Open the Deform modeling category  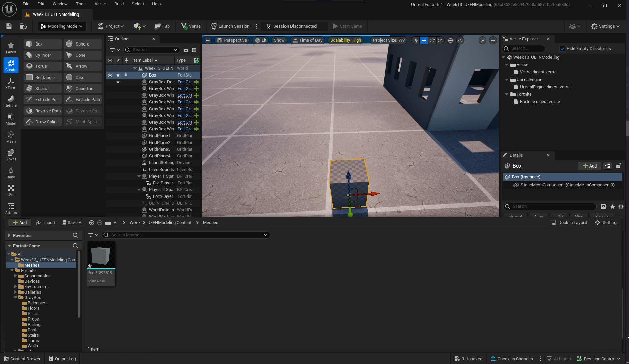coord(11,101)
